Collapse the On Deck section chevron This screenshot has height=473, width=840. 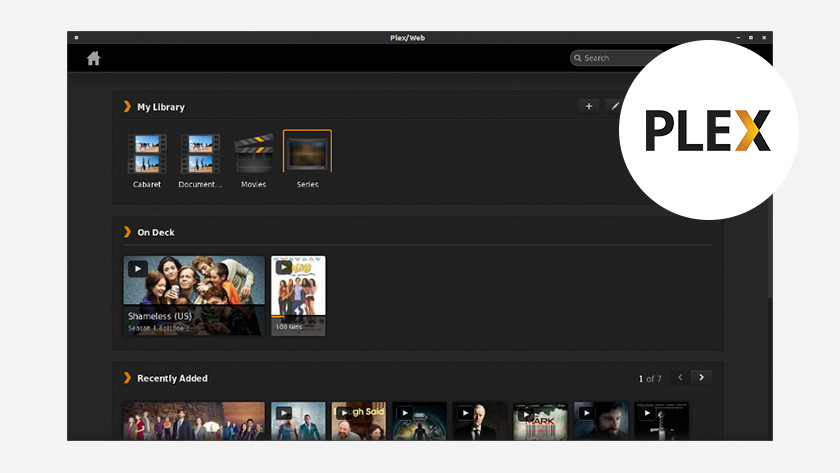pos(127,232)
